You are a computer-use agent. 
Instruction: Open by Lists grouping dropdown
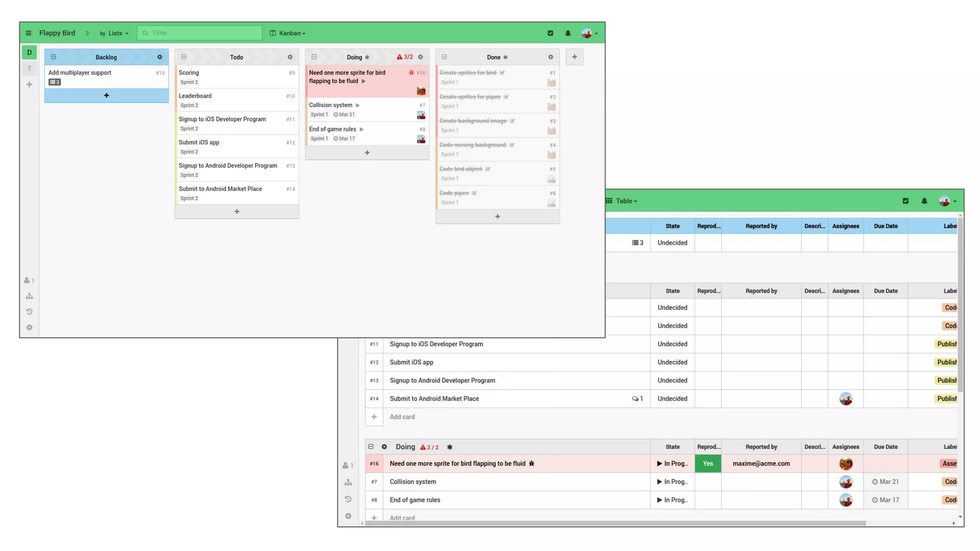pyautogui.click(x=114, y=33)
